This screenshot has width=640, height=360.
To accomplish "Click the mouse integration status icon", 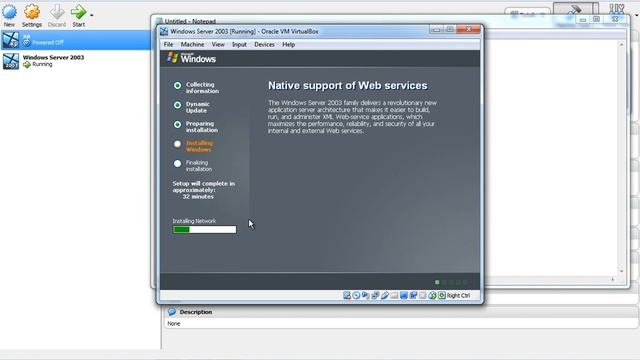I will point(432,295).
